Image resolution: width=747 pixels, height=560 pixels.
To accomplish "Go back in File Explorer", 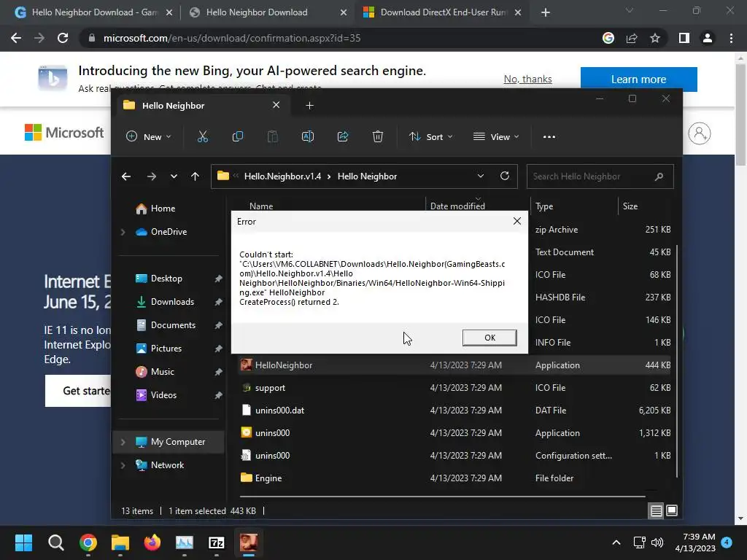I will pyautogui.click(x=126, y=176).
